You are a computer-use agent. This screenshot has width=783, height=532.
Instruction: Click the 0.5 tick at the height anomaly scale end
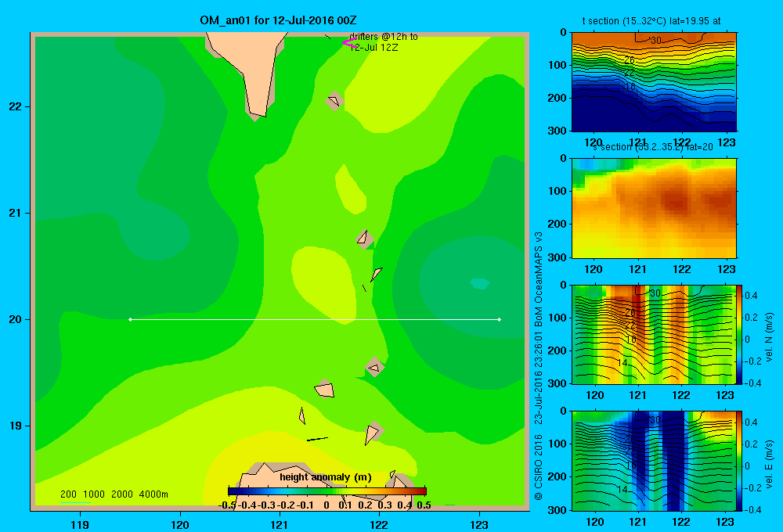(424, 505)
